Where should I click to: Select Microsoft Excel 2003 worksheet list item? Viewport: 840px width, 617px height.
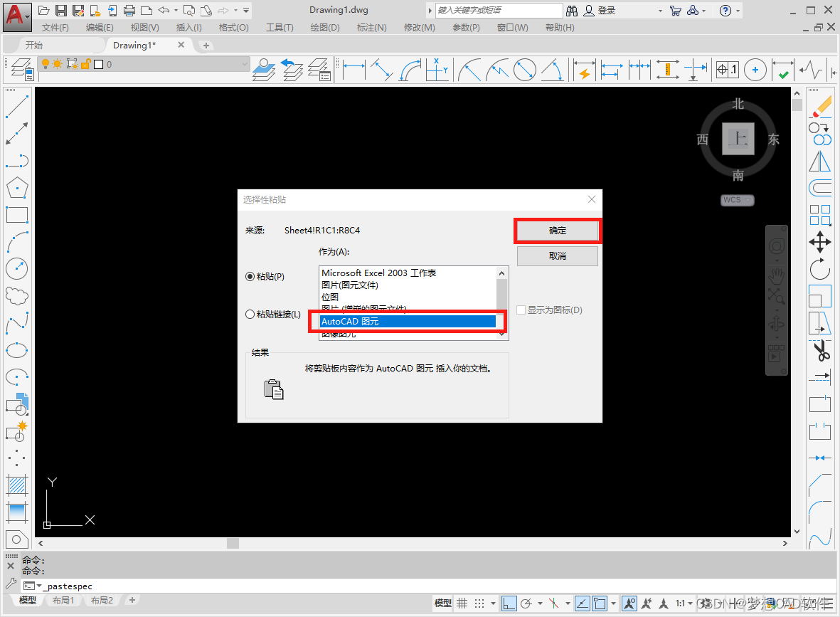click(408, 273)
